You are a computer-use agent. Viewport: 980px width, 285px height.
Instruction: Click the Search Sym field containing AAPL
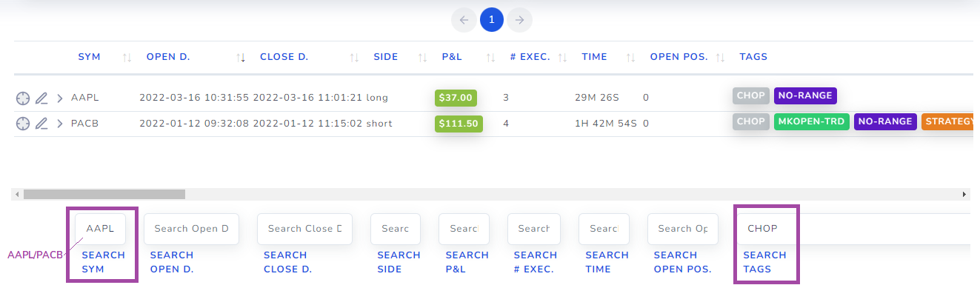(100, 229)
